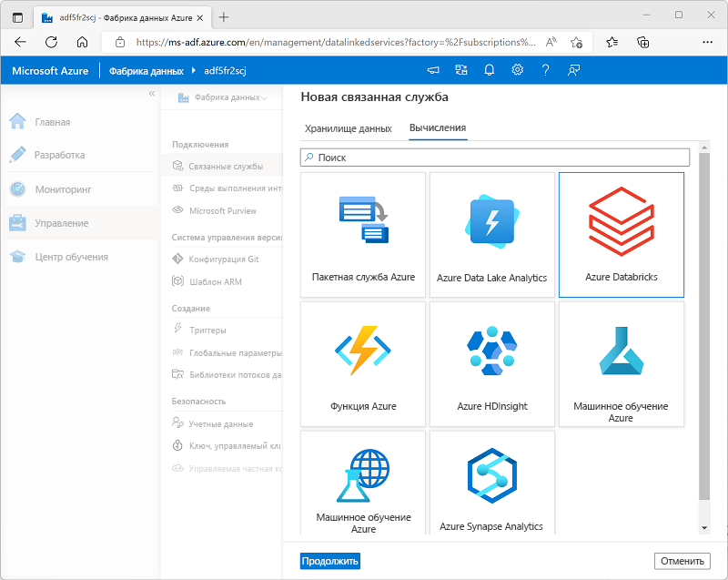The width and height of the screenshot is (728, 580).
Task: Add this page to favorites
Action: tap(576, 42)
